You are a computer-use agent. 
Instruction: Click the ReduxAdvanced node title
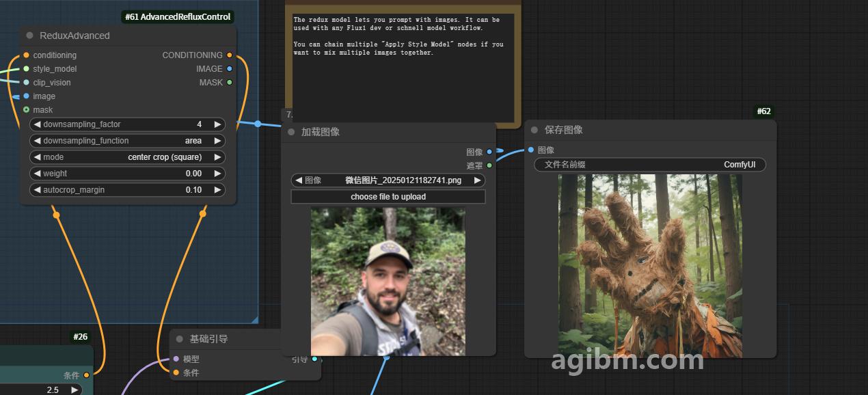(74, 36)
